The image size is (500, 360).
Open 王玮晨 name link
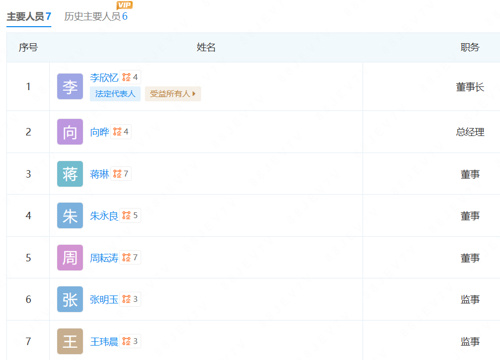104,341
